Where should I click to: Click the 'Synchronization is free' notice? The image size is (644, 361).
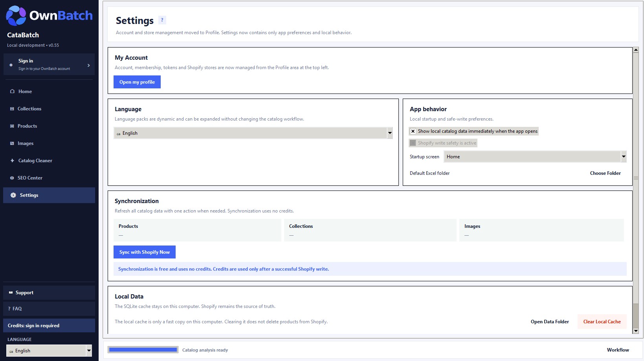(370, 269)
